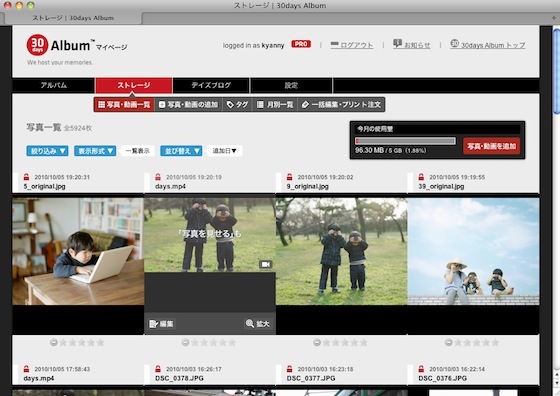Open the boy with laptop photo thumbnail
Image resolution: width=560 pixels, height=396 pixels.
click(x=78, y=251)
